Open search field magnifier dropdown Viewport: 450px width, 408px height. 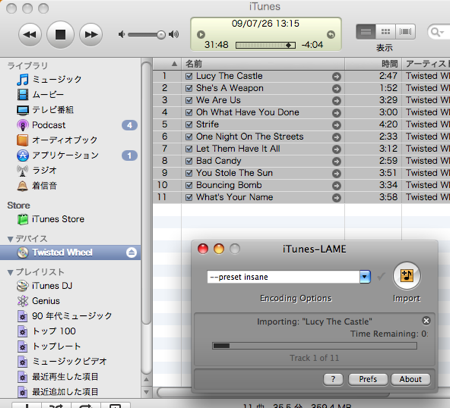437,32
